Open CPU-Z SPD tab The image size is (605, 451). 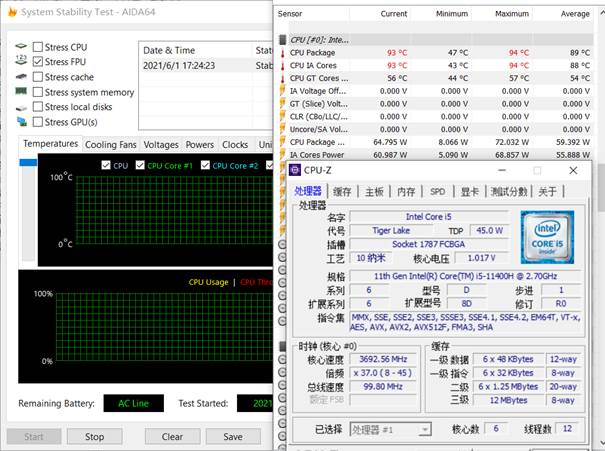coord(438,191)
